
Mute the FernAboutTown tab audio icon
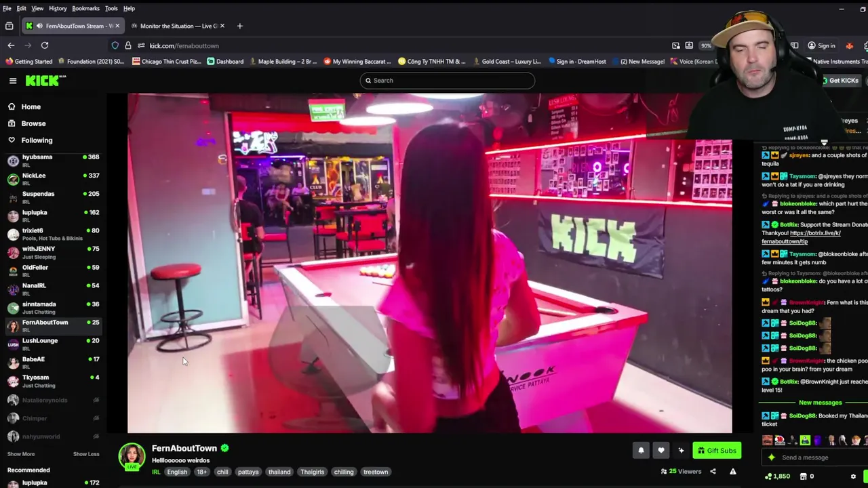39,26
